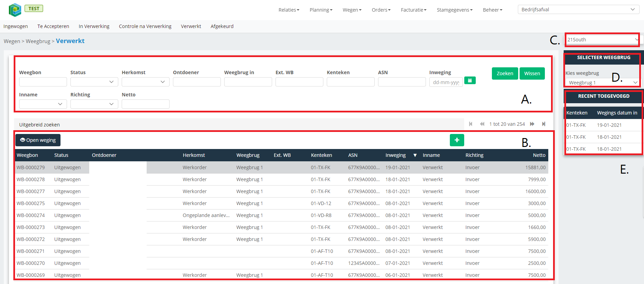Select row WB-0000271
This screenshot has width=644, height=284.
click(282, 251)
